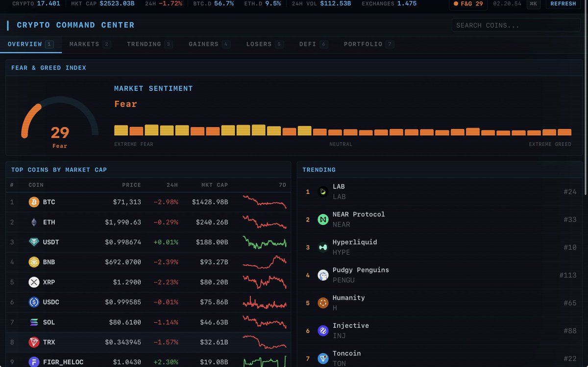Open the command palette ⌘K shortcut
Screen dimensions: 588x367
point(534,4)
